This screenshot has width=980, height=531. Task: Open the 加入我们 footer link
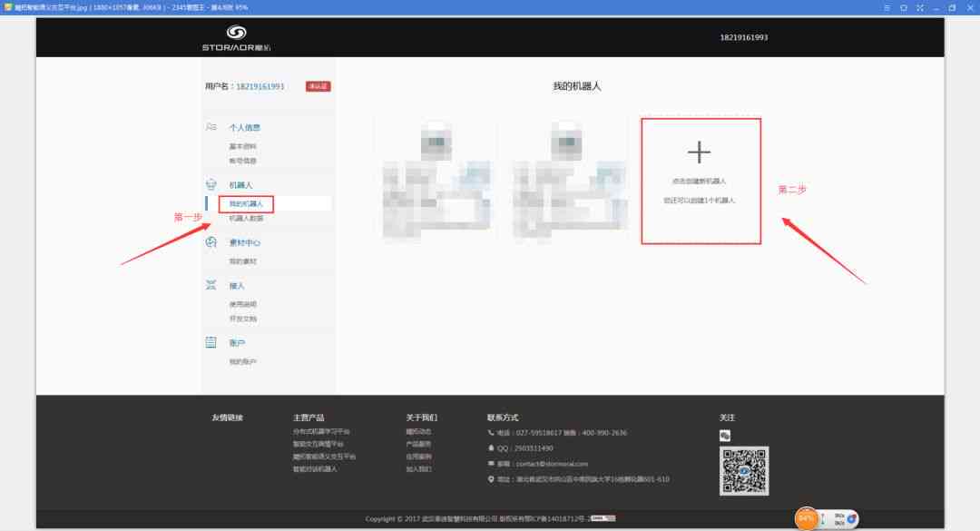point(418,469)
